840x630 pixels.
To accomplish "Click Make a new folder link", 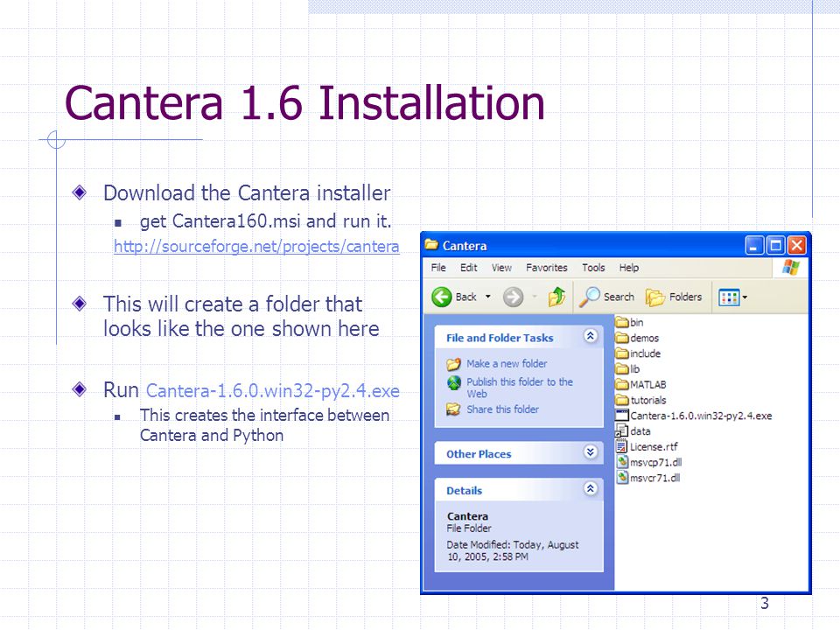I will click(x=507, y=364).
